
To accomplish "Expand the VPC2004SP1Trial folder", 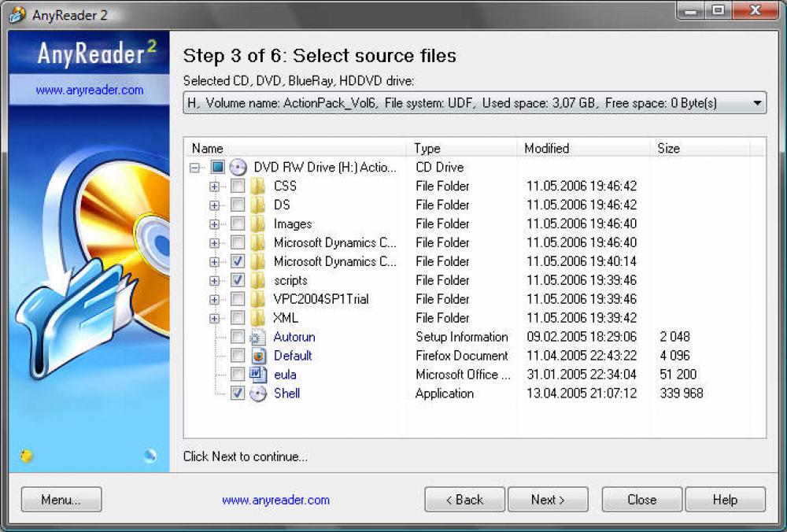I will 216,299.
